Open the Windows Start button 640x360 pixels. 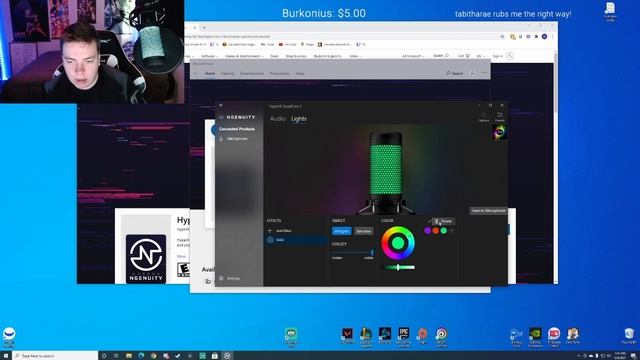(6, 356)
